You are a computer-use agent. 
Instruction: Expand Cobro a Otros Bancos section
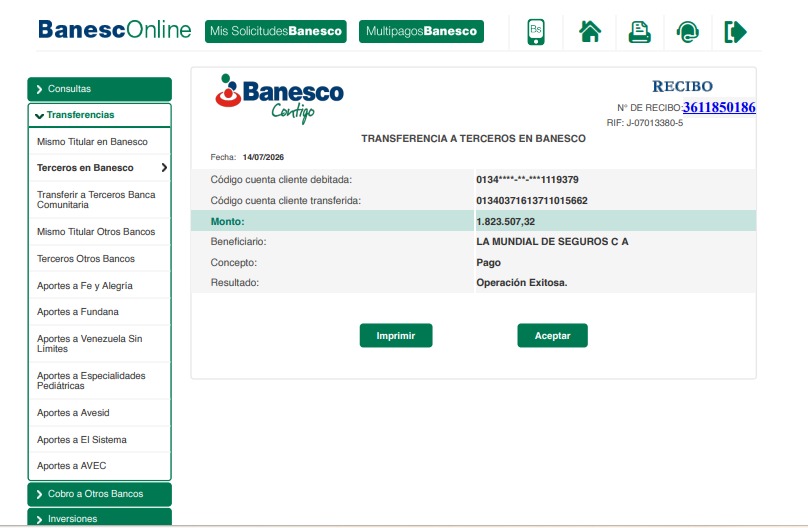(x=99, y=494)
